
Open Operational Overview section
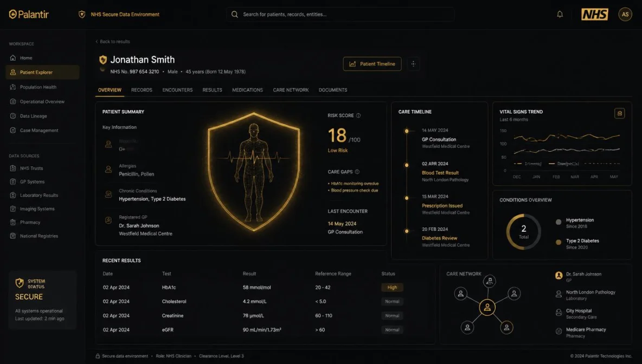pos(42,101)
